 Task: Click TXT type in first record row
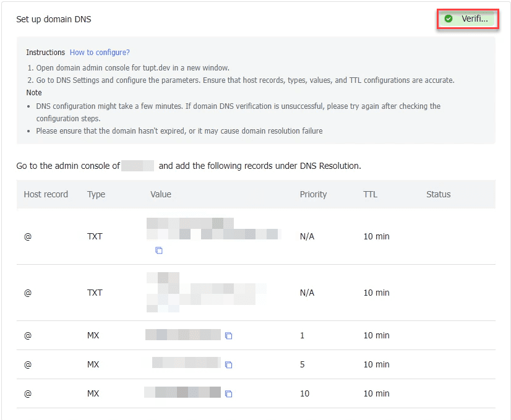tap(95, 236)
